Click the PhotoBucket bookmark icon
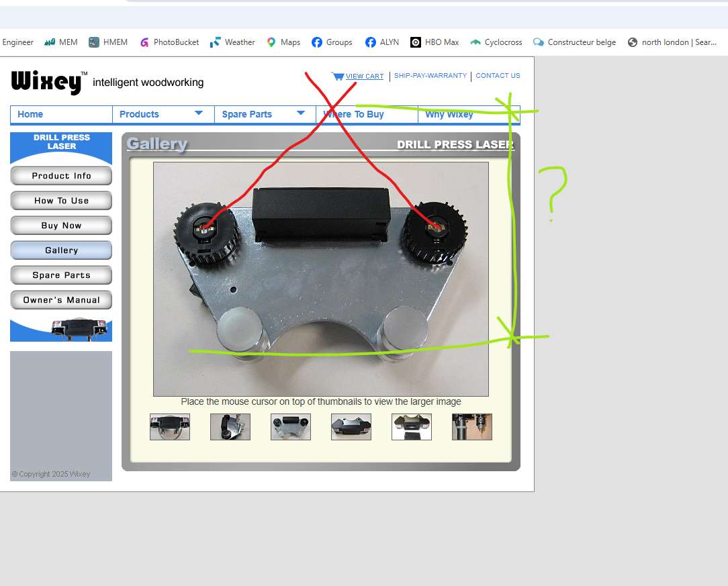The image size is (728, 586). (144, 42)
